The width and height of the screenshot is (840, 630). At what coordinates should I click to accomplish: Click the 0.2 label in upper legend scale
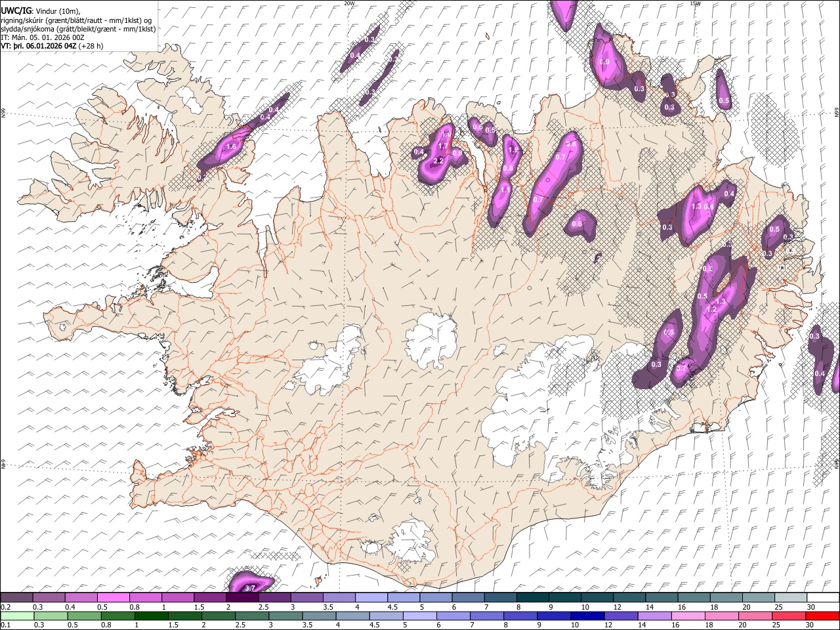tap(6, 607)
